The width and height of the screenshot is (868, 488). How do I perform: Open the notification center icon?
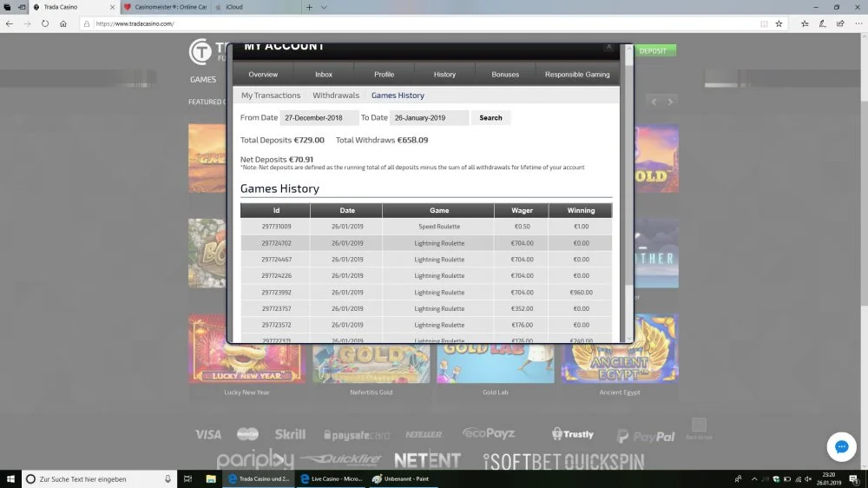854,478
